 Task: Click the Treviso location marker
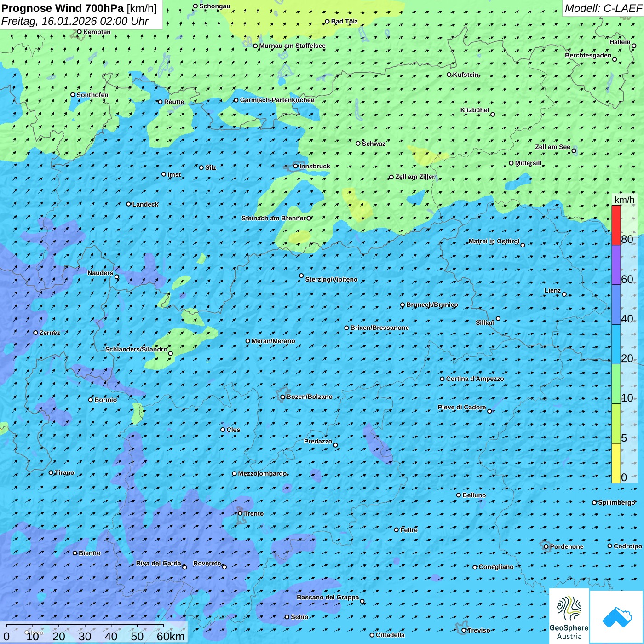click(464, 630)
